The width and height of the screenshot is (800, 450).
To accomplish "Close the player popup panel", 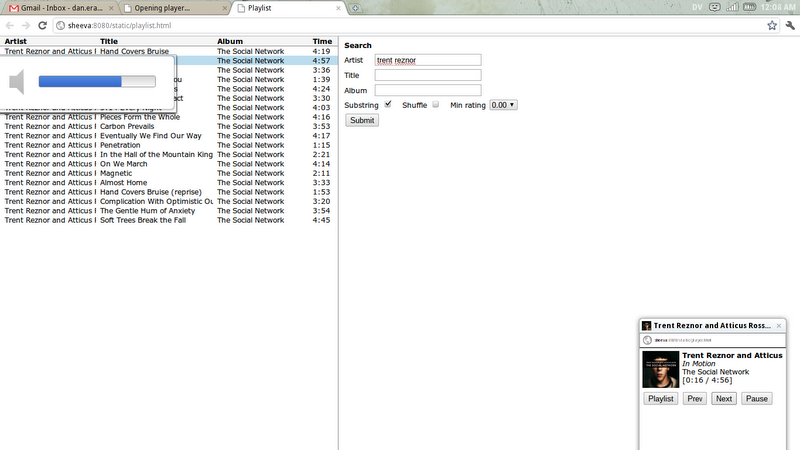I will (779, 326).
